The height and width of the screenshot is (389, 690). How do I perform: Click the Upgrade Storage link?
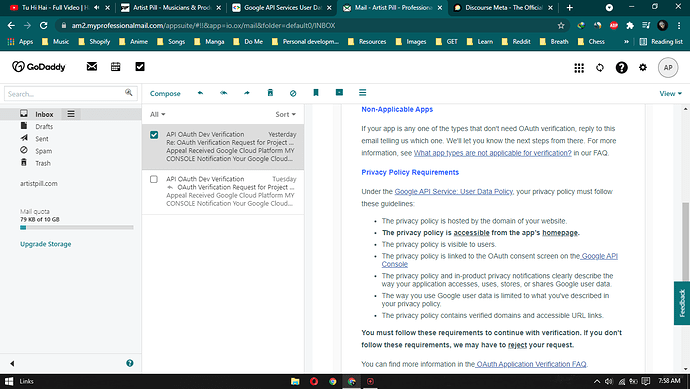45,244
